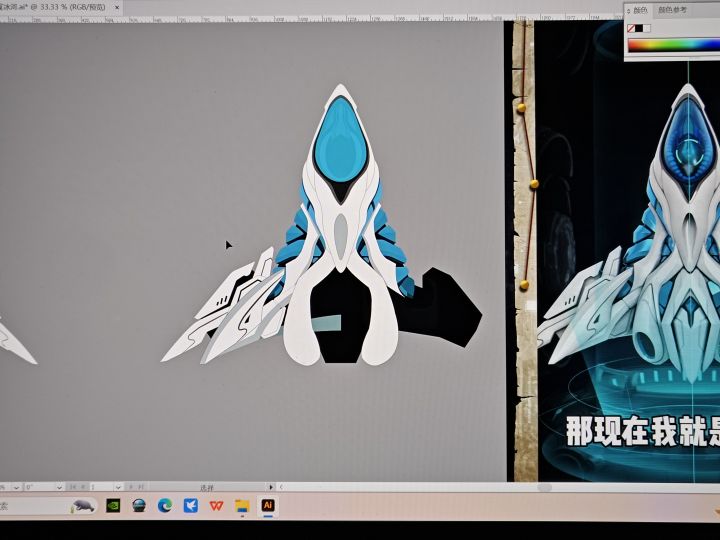Screen dimensions: 720x540
Task: Open Microsoft Edge from the taskbar
Action: point(164,506)
